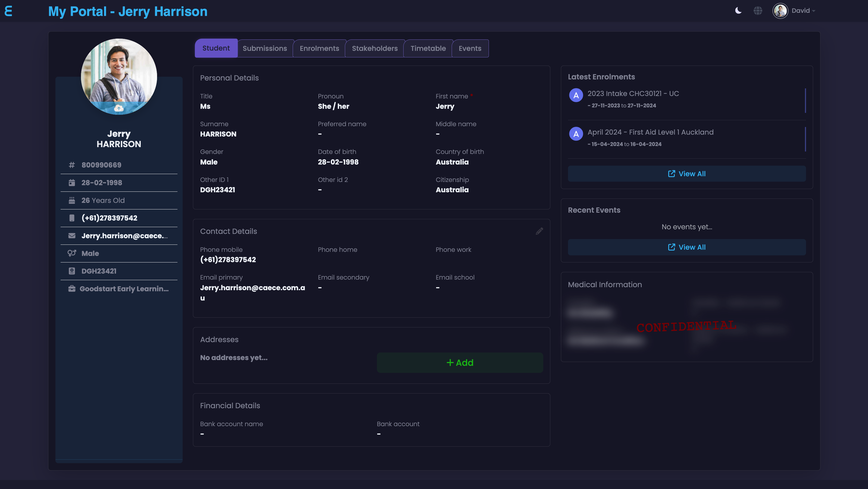View All recent events
Viewport: 868px width, 489px height.
pos(686,247)
